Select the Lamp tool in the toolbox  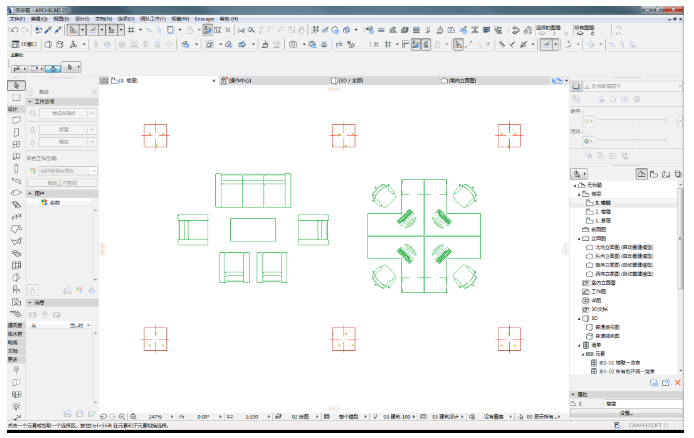[16, 406]
